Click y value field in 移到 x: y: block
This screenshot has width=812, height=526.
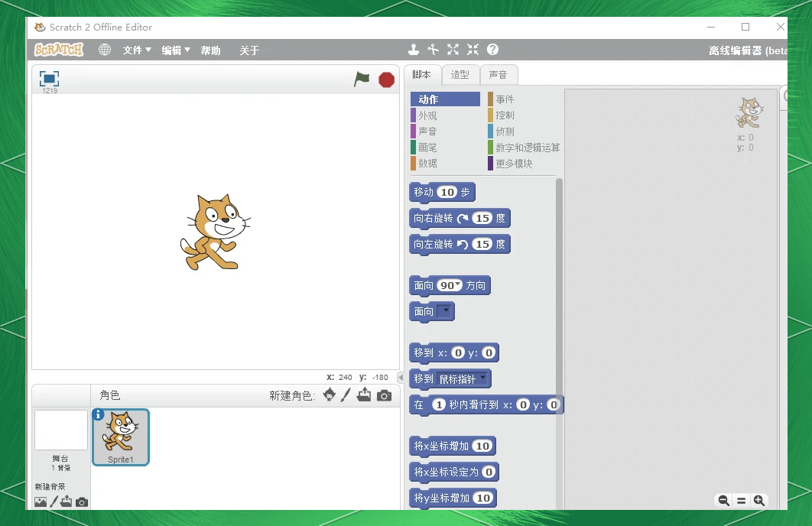489,352
